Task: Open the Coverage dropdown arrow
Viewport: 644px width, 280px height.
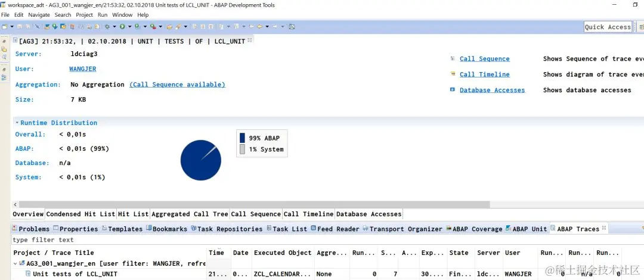Action: click(145, 27)
